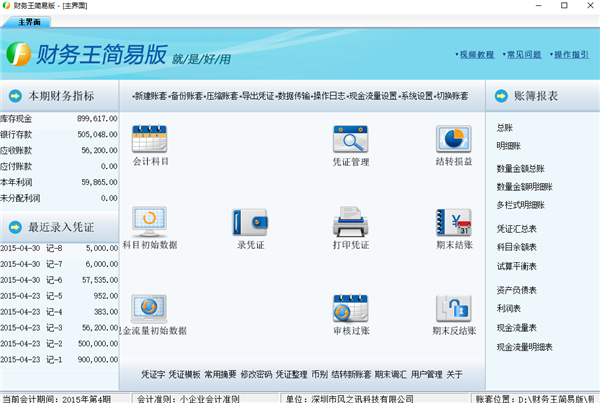The image size is (600, 403).
Task: Launch 录凭证 wallet icon
Action: pyautogui.click(x=250, y=222)
